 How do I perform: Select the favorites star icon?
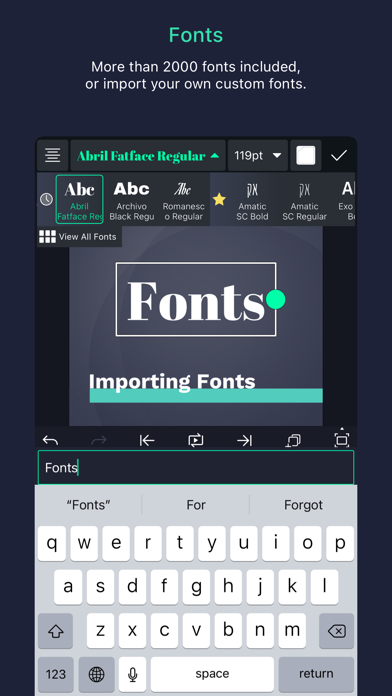219,199
